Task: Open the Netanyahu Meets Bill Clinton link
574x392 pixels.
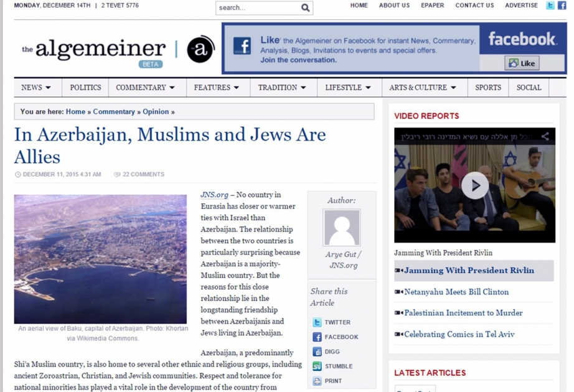Action: [456, 292]
